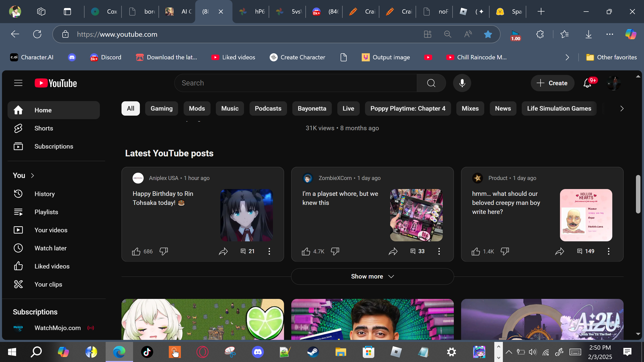This screenshot has width=644, height=362.
Task: Share the Product channel post
Action: [560, 251]
